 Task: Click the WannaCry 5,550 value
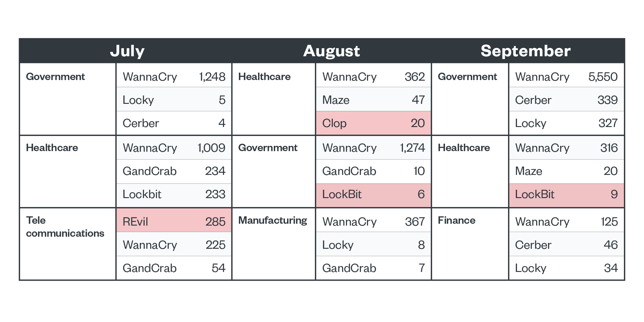(603, 77)
